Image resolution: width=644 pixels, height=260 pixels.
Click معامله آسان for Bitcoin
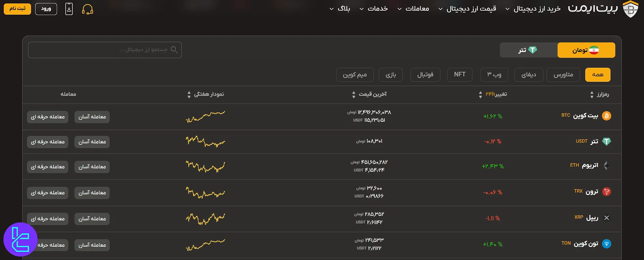(x=92, y=117)
